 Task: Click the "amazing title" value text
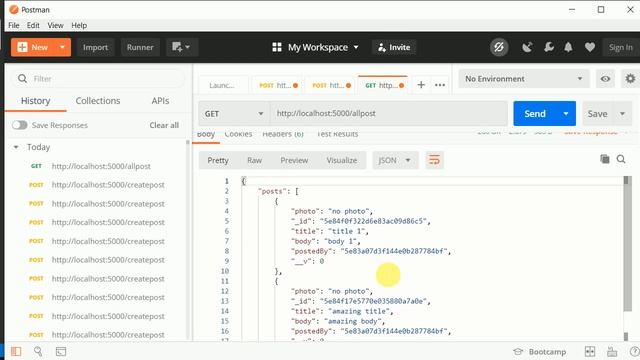click(x=359, y=311)
